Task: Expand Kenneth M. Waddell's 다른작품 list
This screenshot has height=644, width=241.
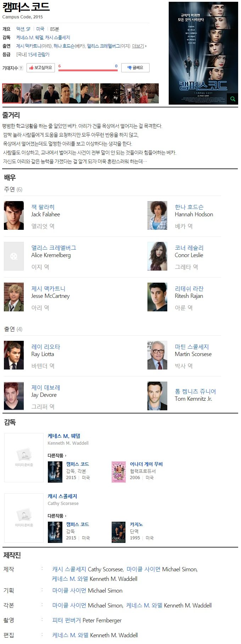Action: click(x=57, y=455)
